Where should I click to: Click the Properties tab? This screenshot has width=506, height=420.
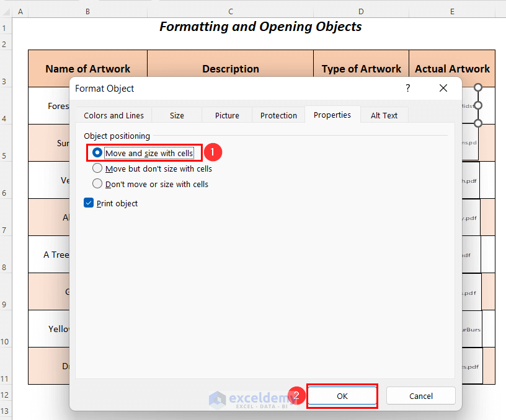pos(332,115)
